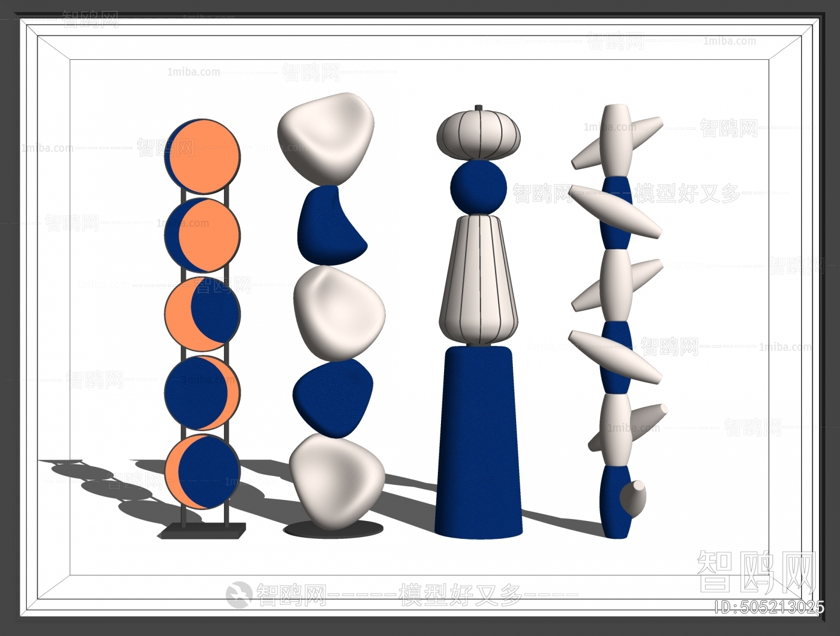The image size is (840, 636).
Task: Select the ribbed white tapered lantern shape
Action: pyautogui.click(x=478, y=279)
